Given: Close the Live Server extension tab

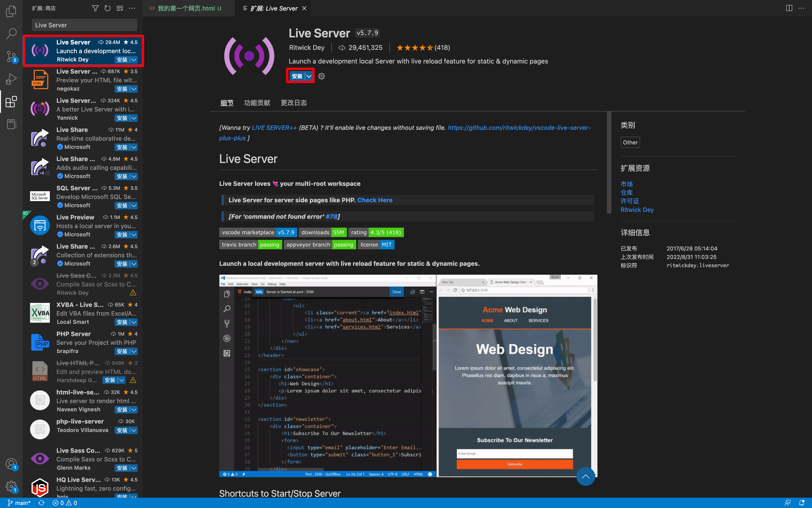Looking at the screenshot, I should point(304,8).
